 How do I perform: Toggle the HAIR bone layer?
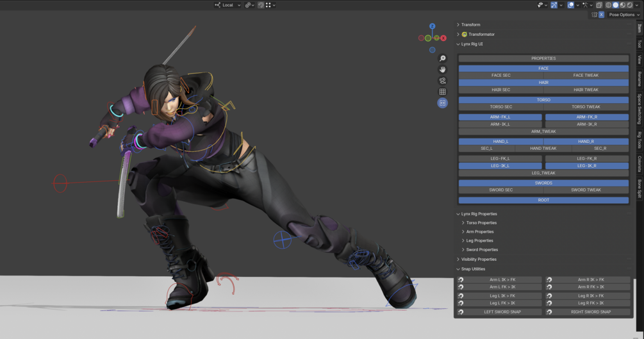(x=543, y=83)
